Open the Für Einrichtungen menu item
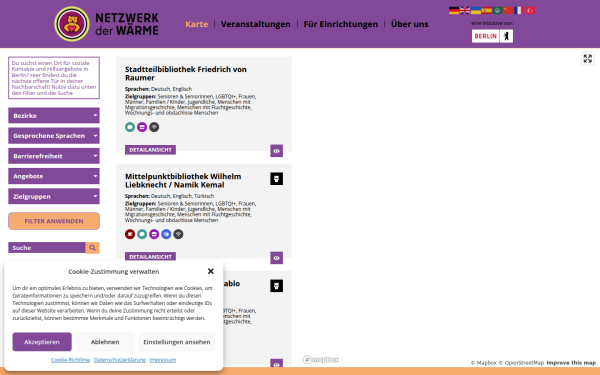This screenshot has height=375, width=600. click(341, 24)
